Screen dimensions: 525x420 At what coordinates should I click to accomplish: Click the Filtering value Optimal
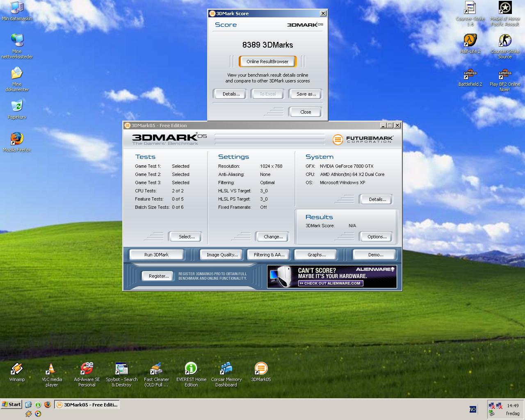267,183
